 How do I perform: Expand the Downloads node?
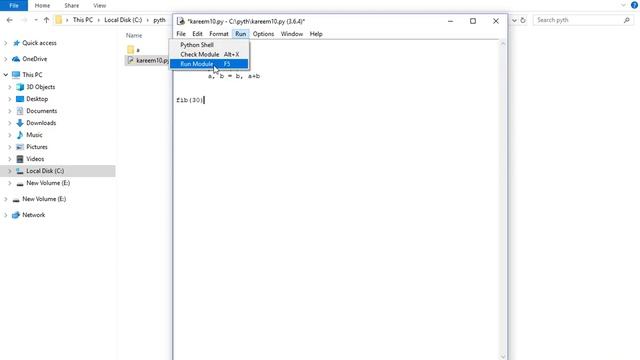10,123
